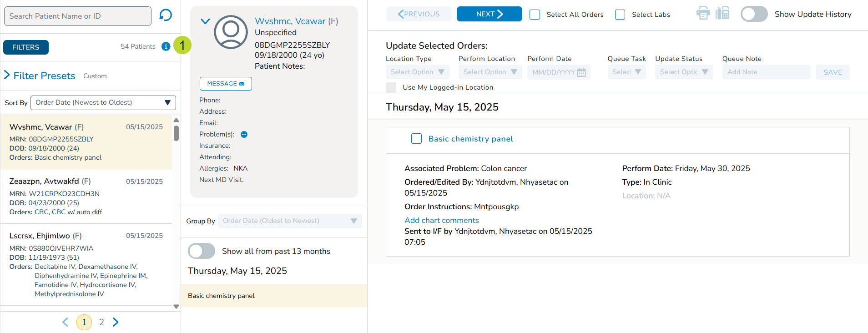Open the Perform Date calendar icon
This screenshot has height=333, width=868.
[x=581, y=72]
